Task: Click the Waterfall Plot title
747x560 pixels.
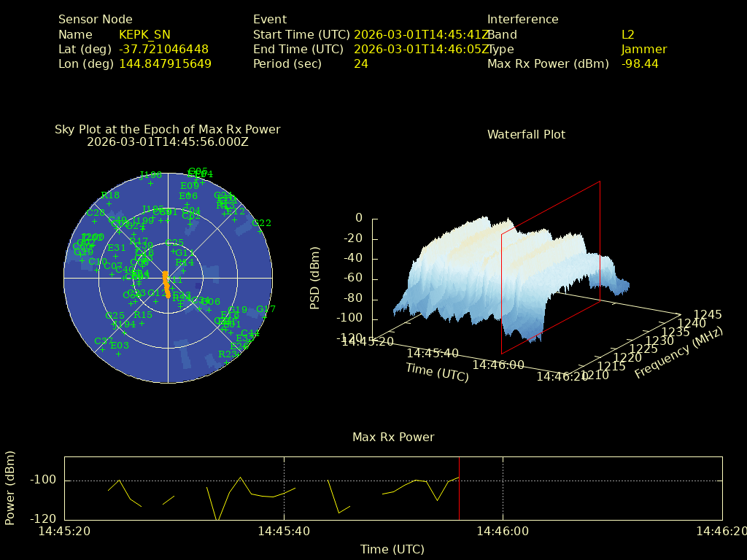Action: coord(526,135)
